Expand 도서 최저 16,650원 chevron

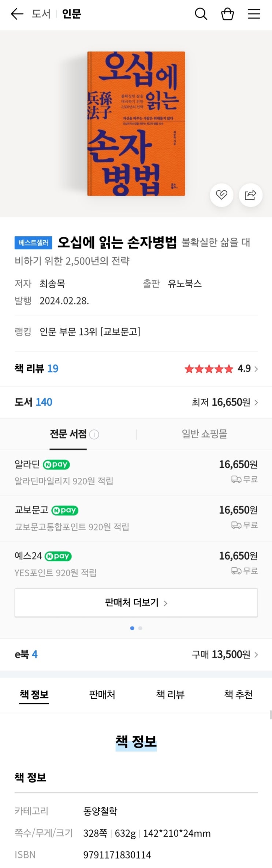click(256, 403)
